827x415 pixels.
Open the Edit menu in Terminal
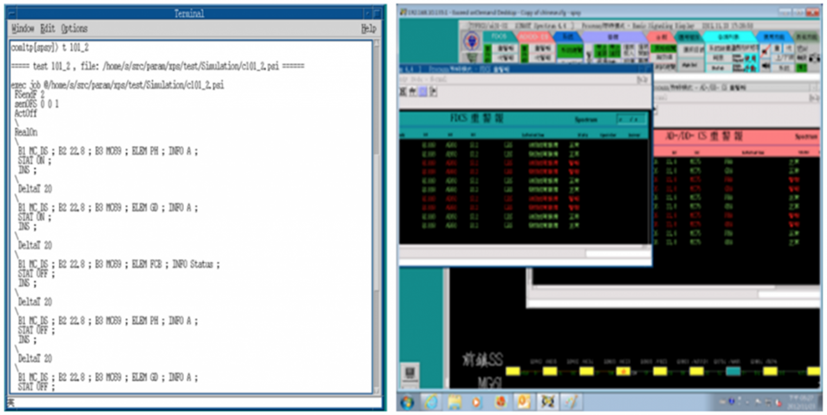[x=46, y=29]
